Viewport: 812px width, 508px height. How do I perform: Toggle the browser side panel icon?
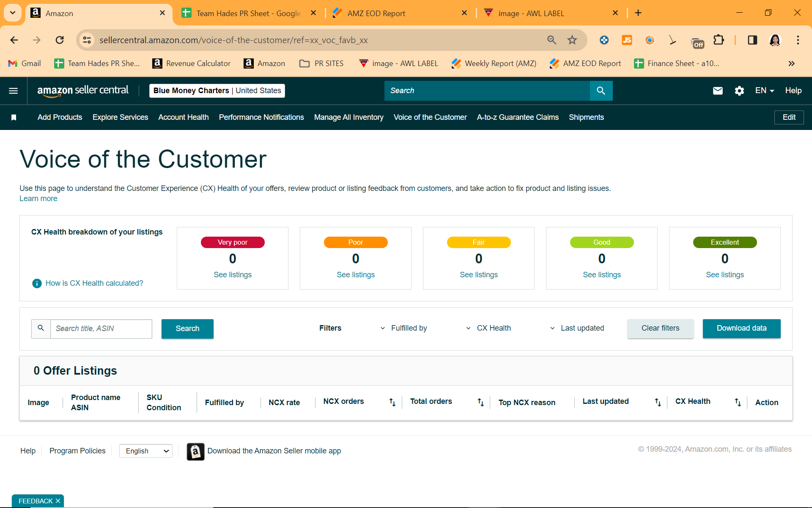[752, 40]
